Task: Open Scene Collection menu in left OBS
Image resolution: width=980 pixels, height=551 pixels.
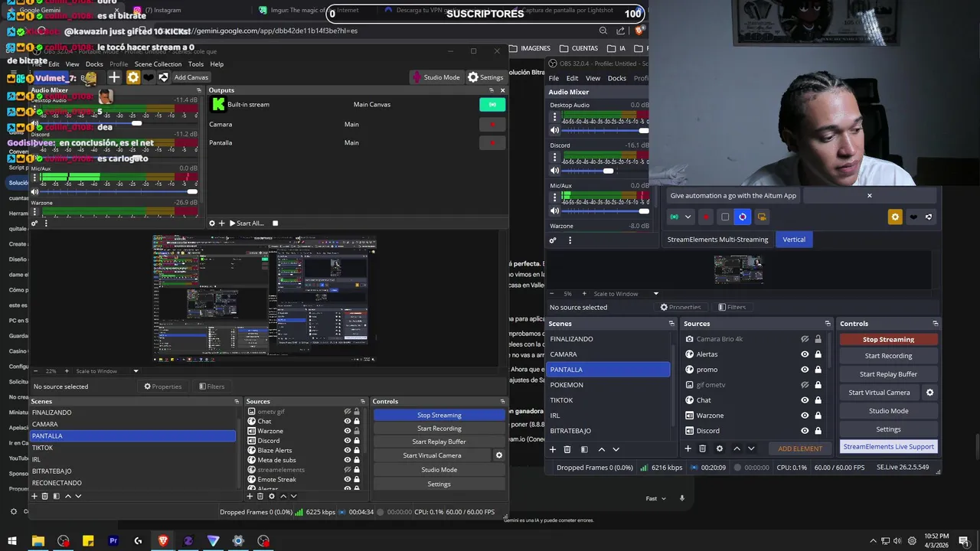Action: [x=158, y=64]
